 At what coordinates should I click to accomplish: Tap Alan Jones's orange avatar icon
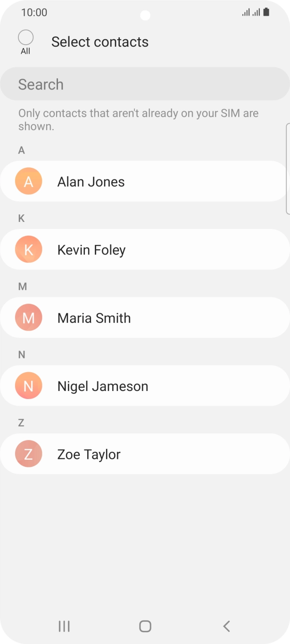28,181
